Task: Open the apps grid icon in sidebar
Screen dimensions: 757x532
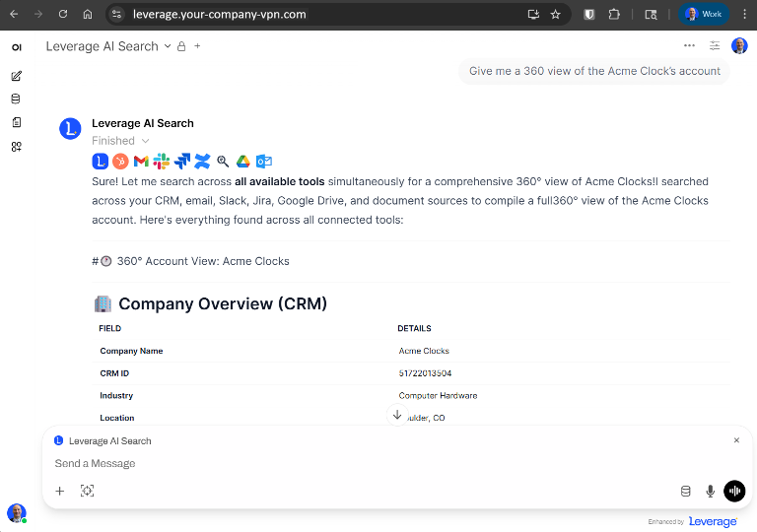Action: [x=17, y=146]
